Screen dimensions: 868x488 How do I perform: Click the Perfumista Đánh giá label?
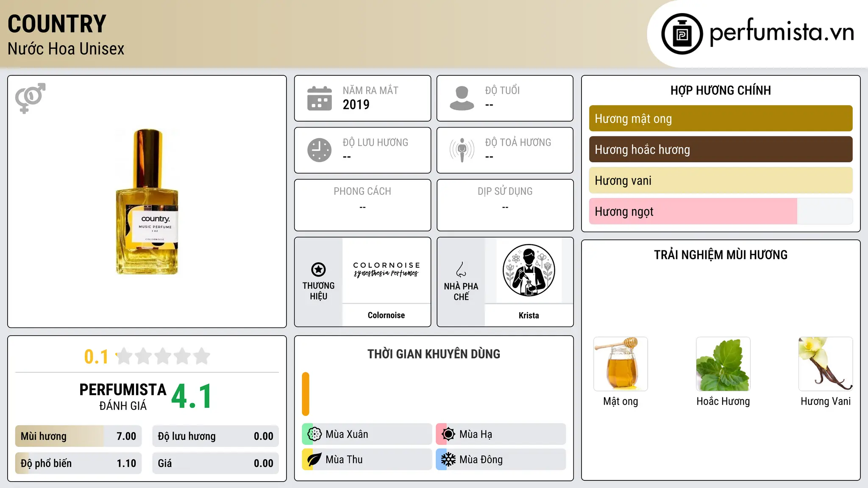pos(123,396)
